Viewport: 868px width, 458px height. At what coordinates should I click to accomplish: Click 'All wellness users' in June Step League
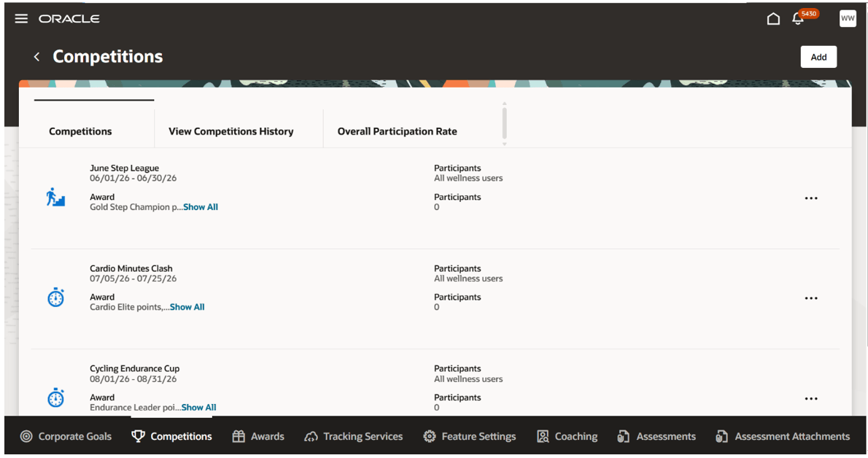point(468,179)
